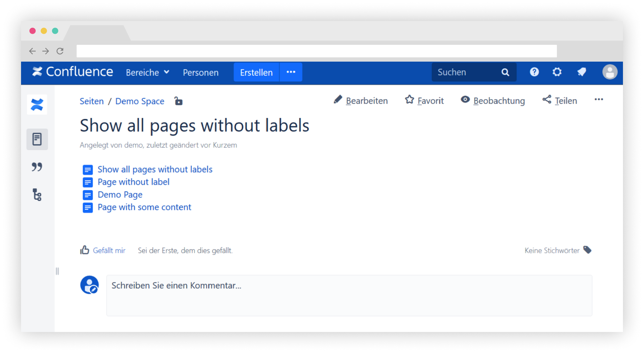
Task: Click the label tag icon to edit Stichwörter
Action: click(587, 250)
